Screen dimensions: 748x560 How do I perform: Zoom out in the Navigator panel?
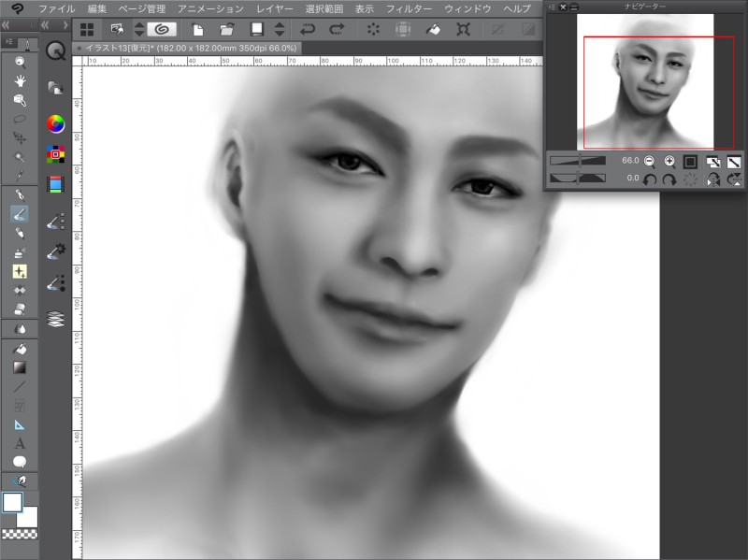649,161
